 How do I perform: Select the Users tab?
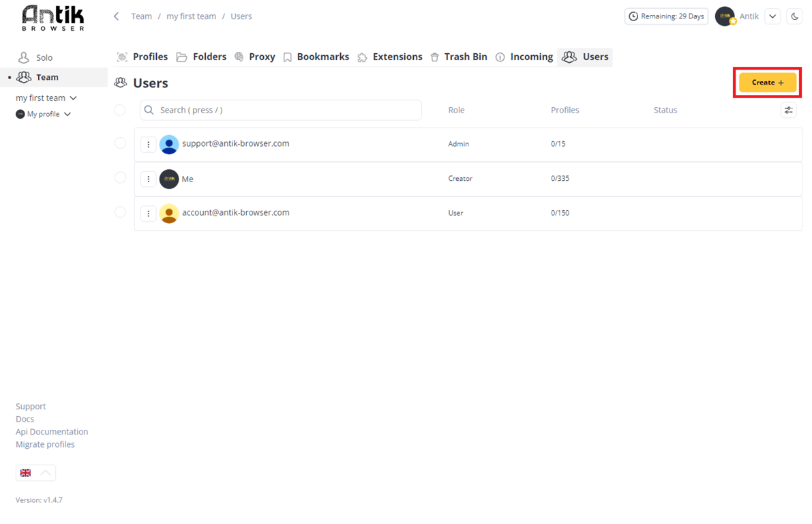point(585,57)
